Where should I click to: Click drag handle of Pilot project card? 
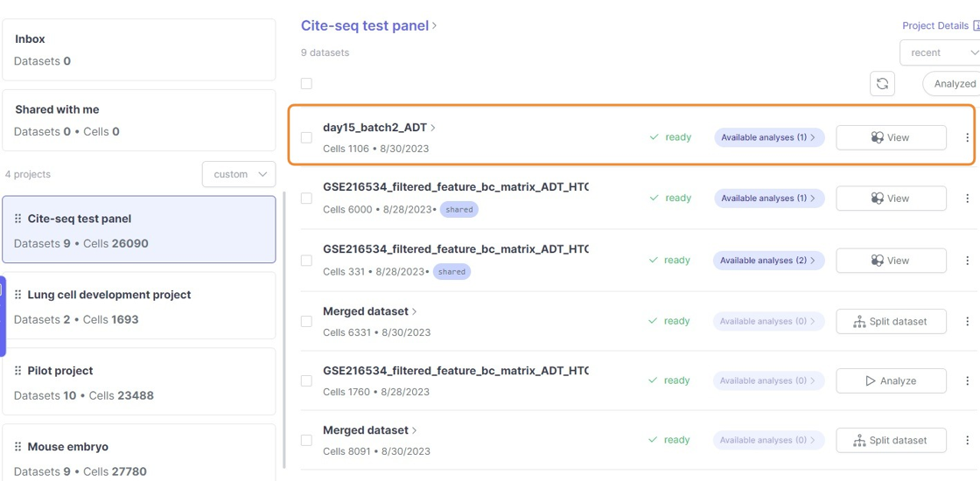18,371
